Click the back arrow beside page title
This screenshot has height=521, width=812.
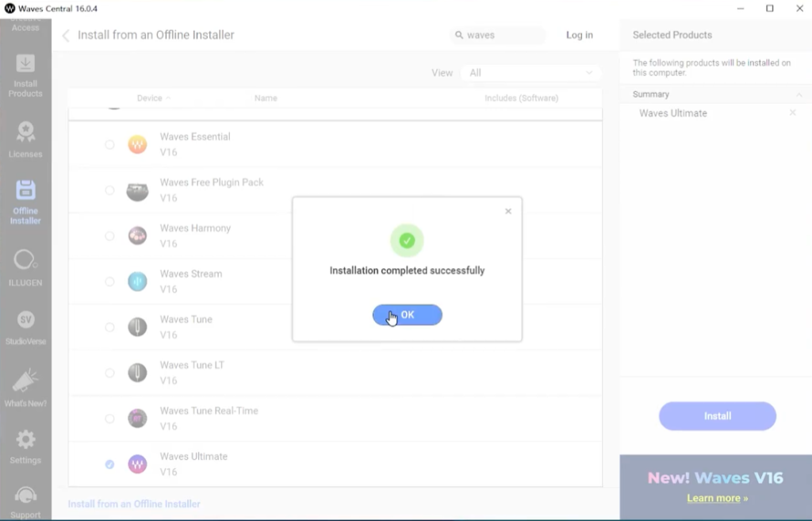[66, 35]
